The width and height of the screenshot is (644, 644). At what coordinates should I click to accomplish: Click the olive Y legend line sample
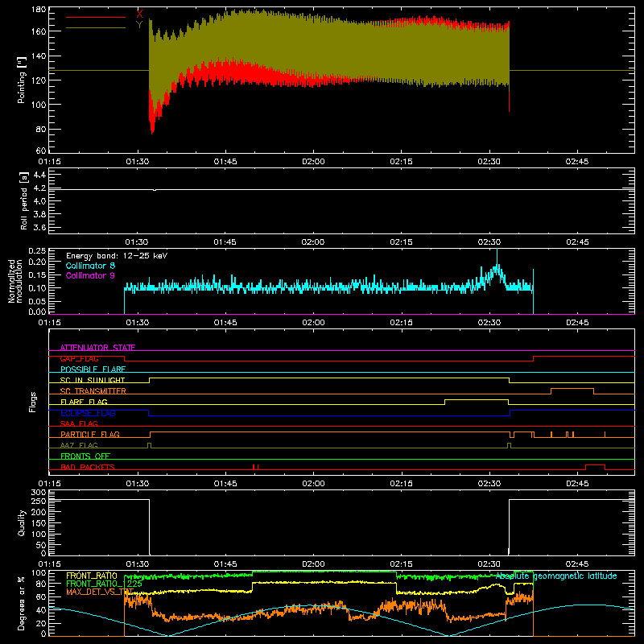(96, 27)
